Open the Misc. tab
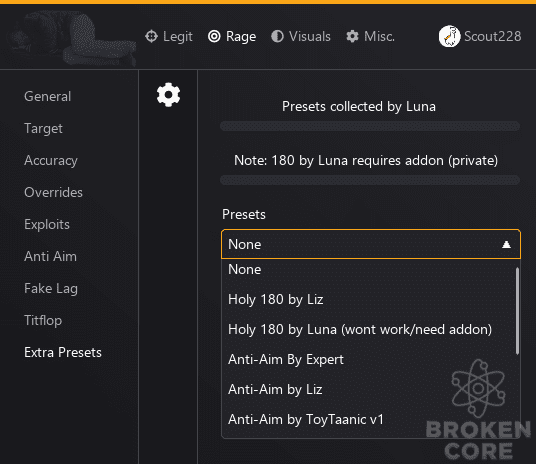The height and width of the screenshot is (464, 536). point(370,36)
